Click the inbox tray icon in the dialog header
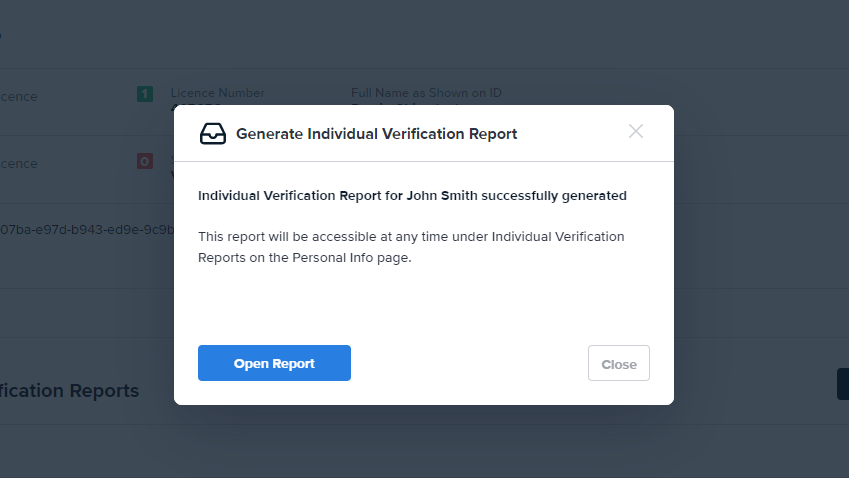The width and height of the screenshot is (849, 478). click(x=213, y=133)
